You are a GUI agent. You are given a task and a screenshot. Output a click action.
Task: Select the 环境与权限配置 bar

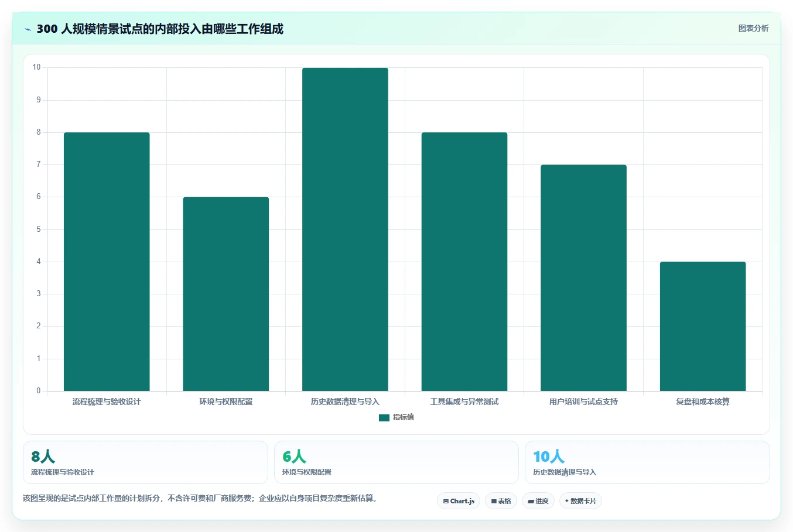coord(226,294)
